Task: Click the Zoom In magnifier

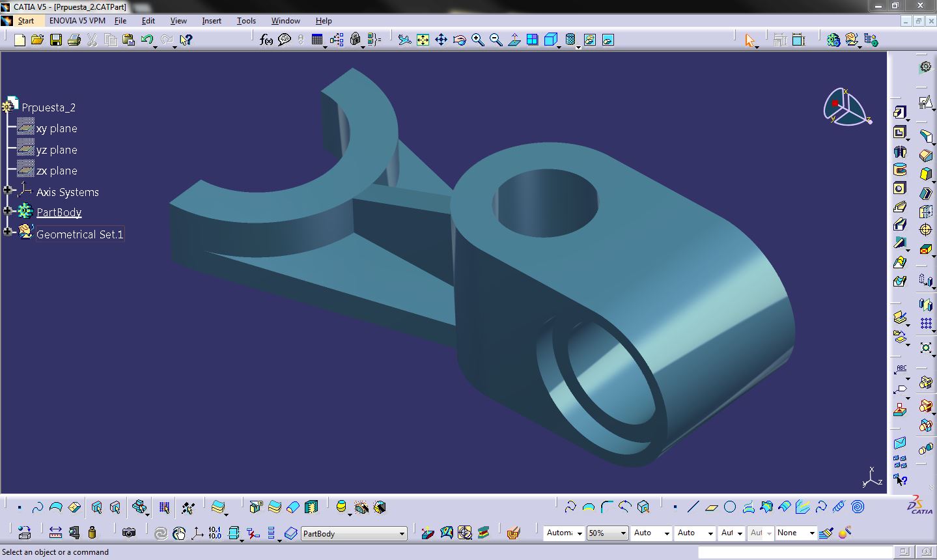Action: [x=477, y=40]
